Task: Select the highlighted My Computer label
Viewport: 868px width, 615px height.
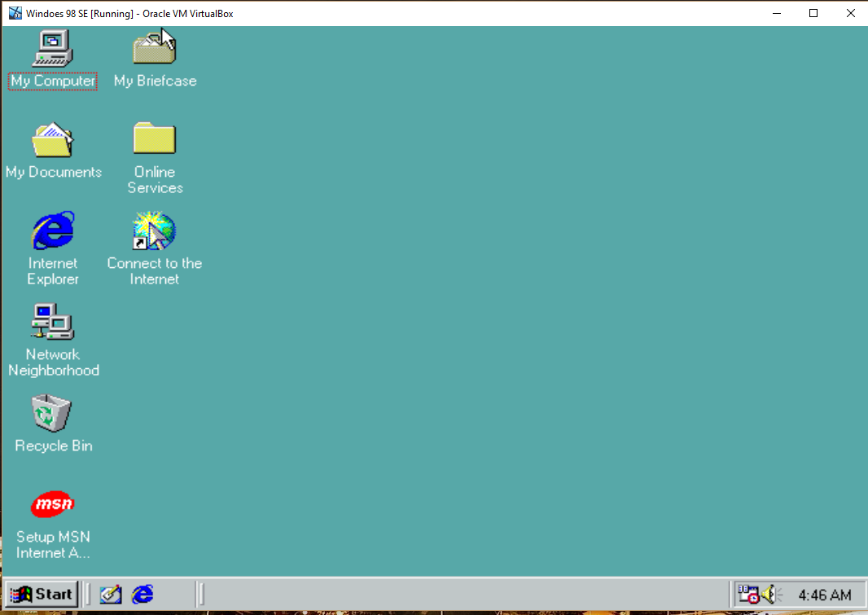Action: (52, 81)
